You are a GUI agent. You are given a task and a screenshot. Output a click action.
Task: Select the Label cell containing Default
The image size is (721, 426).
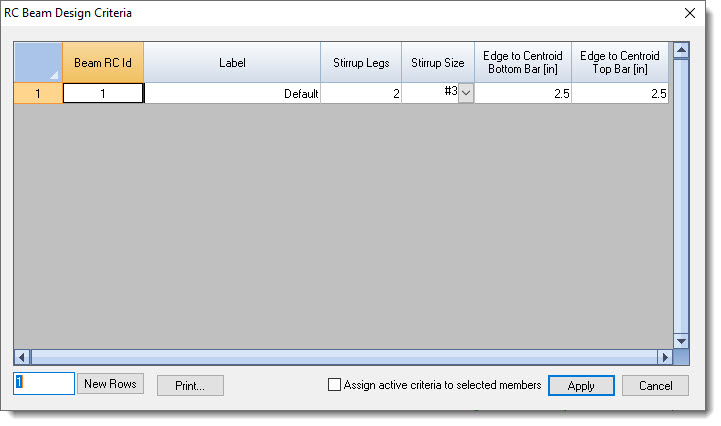click(x=232, y=93)
